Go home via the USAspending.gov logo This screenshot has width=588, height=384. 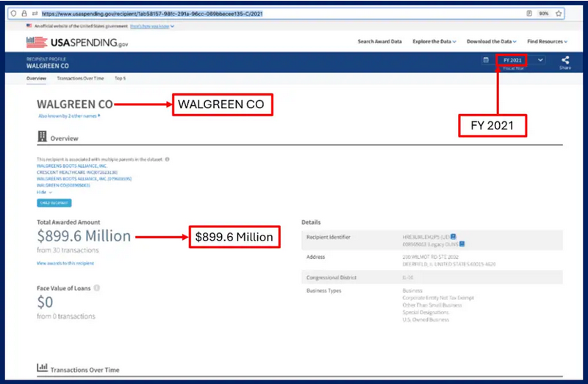click(x=77, y=42)
